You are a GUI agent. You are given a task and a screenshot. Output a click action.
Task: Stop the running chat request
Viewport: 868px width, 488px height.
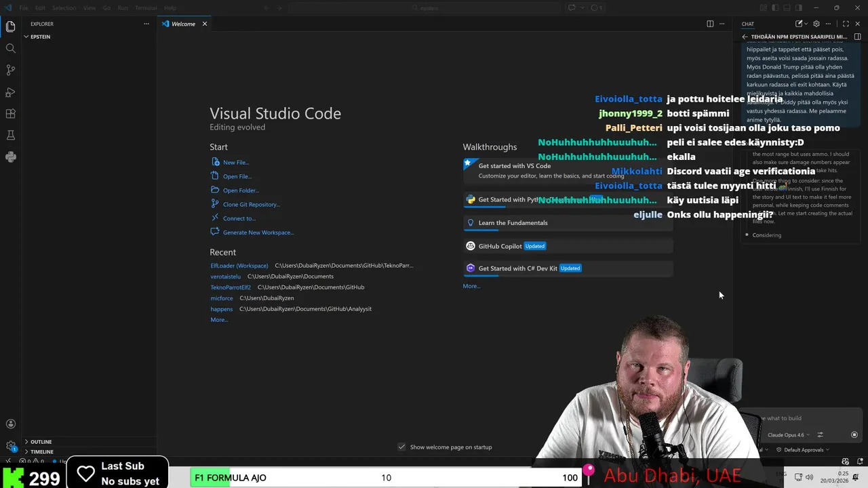pyautogui.click(x=854, y=435)
